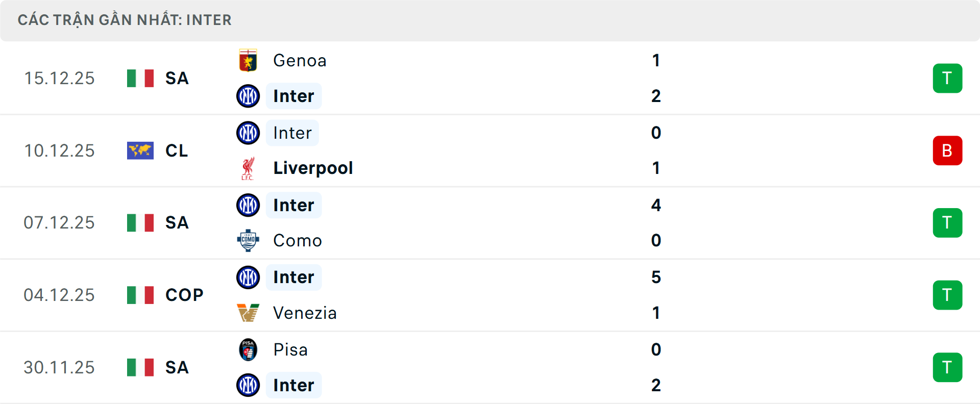
Task: Click the Pisa club crest icon
Action: click(x=248, y=350)
